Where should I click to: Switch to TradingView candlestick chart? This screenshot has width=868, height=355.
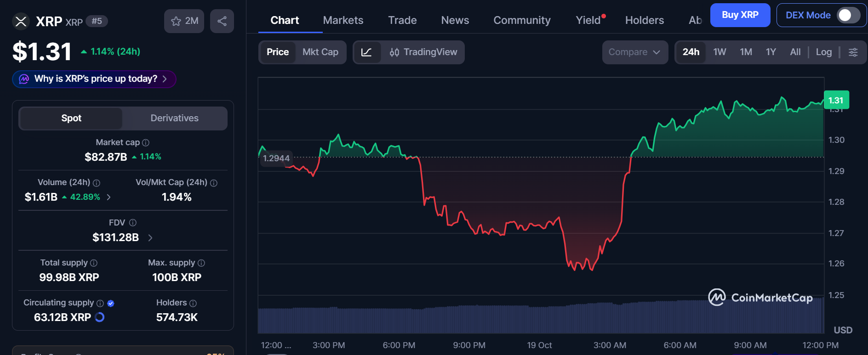[x=423, y=52]
